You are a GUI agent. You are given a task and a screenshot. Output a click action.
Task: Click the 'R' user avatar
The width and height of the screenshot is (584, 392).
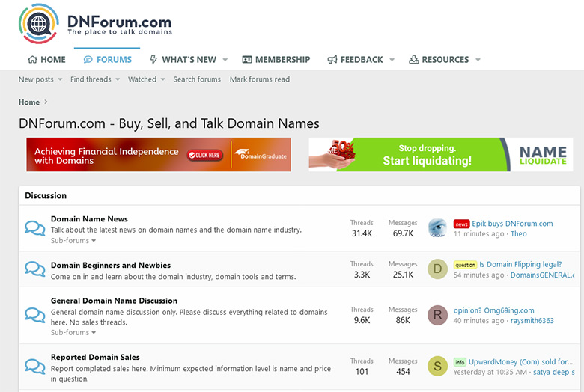tap(437, 315)
